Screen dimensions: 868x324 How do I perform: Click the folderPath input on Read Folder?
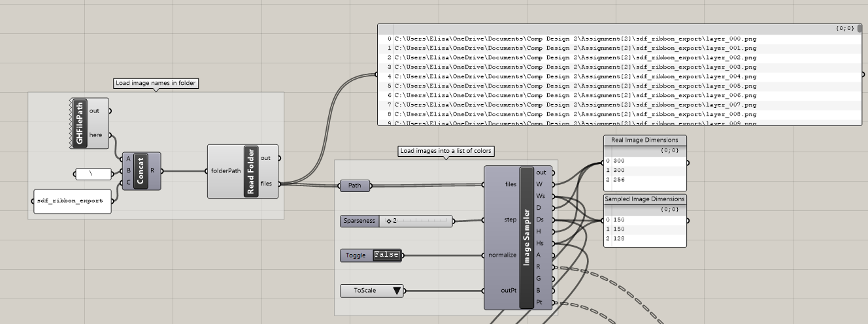click(228, 171)
